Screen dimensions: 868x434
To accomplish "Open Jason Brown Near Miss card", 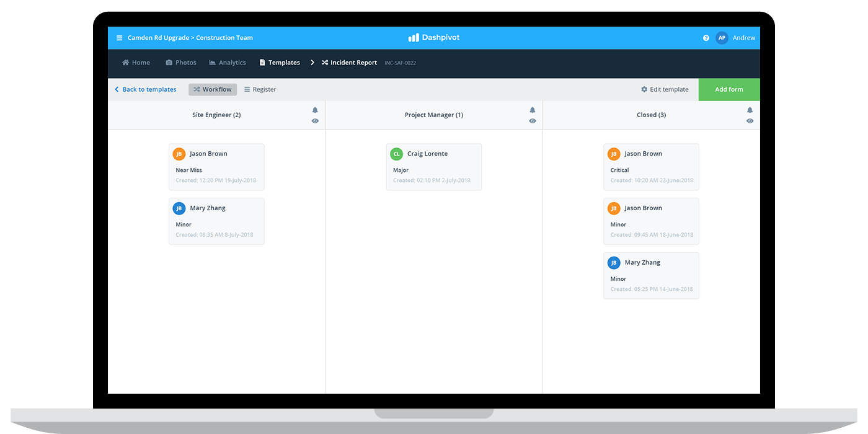I will click(x=216, y=167).
